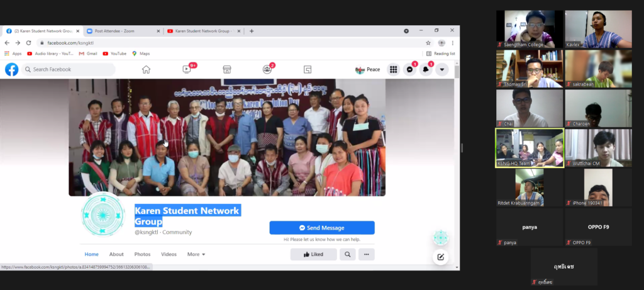The image size is (644, 290).
Task: Switch to the Post Attendee - Zoom tab
Action: [x=123, y=31]
